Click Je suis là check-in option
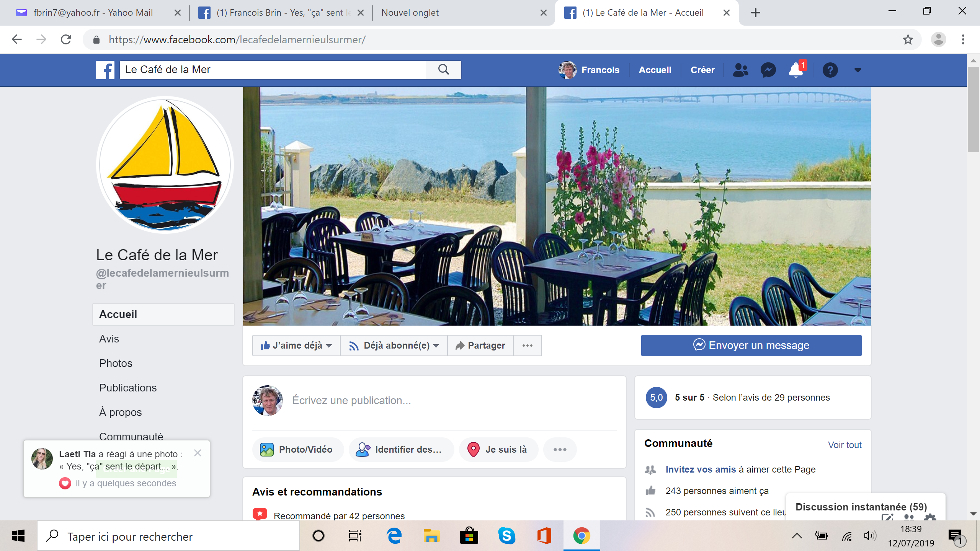Screen dimensions: 980x551 pos(498,450)
